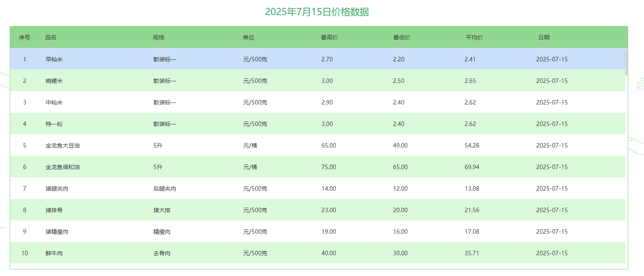Click the highest price 2.70 for 早籼米
Viewport: 644px width, 276px height.
coord(327,59)
